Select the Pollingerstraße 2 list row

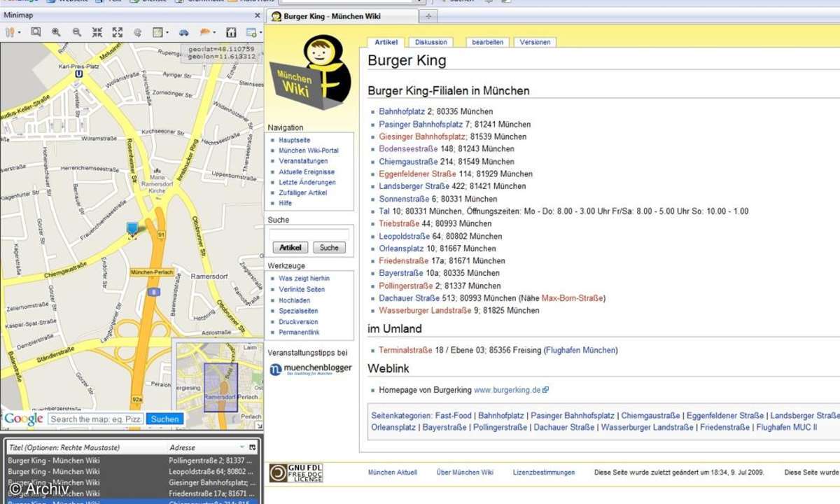click(x=131, y=461)
